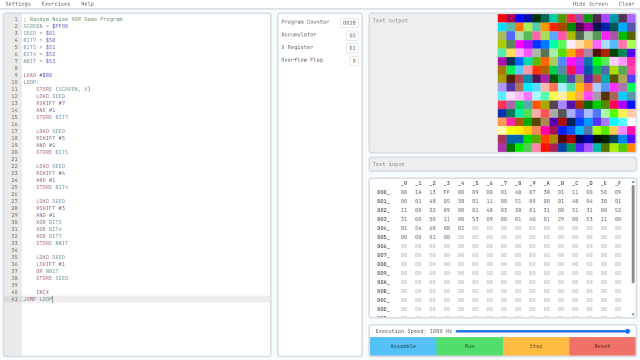This screenshot has width=640, height=360.
Task: Click memory row label 00D_
Action: pyautogui.click(x=383, y=309)
